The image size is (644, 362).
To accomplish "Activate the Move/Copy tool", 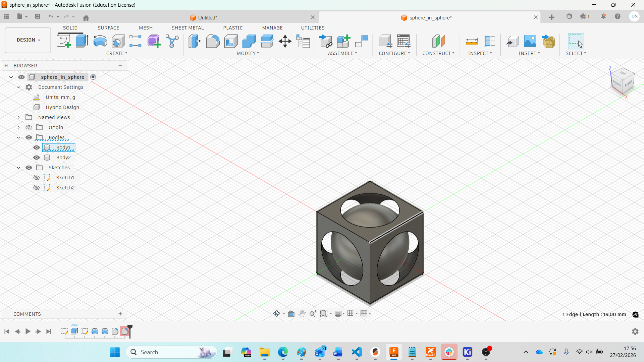I will click(285, 41).
